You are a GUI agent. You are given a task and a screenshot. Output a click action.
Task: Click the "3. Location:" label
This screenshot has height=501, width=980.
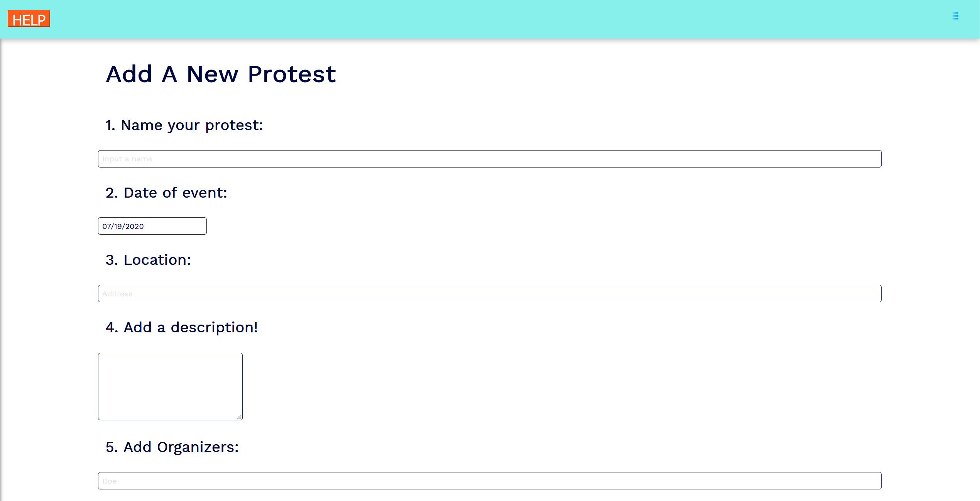[148, 260]
